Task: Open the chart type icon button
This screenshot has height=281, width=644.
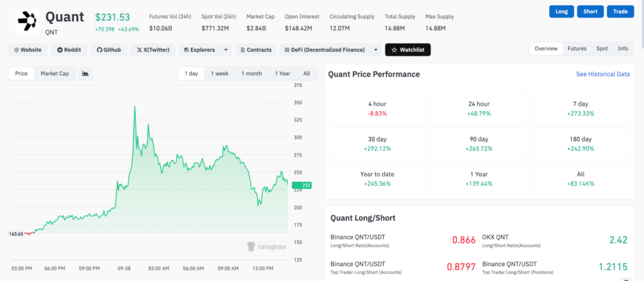Action: pos(86,74)
